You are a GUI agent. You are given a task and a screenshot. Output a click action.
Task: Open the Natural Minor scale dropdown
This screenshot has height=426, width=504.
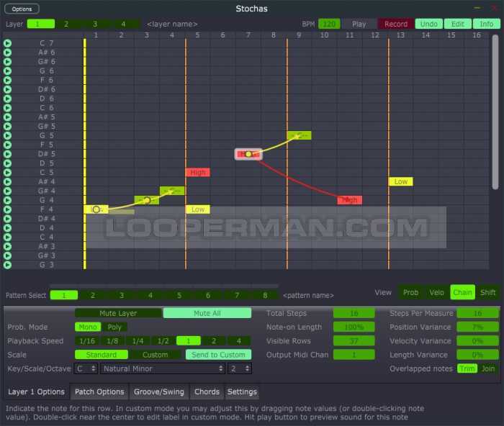163,368
